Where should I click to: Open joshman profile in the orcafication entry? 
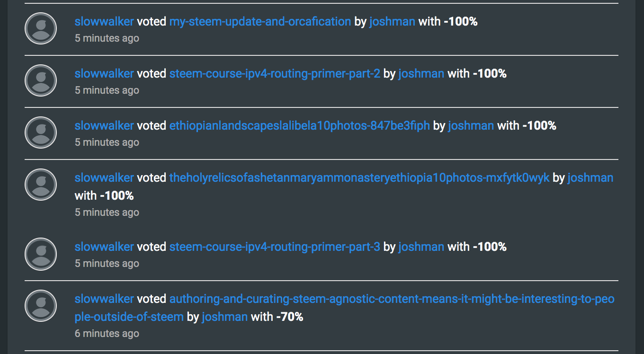pyautogui.click(x=392, y=21)
